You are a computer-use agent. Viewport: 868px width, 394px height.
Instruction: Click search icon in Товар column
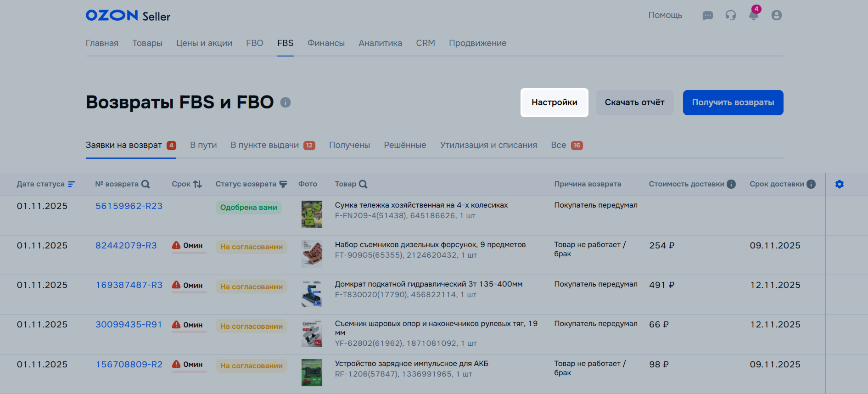point(363,184)
